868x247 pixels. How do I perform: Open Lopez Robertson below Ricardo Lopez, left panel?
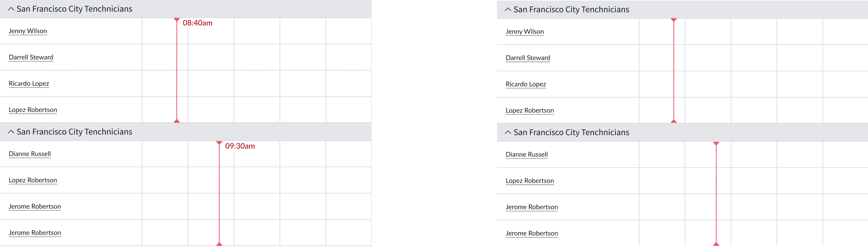pos(33,109)
